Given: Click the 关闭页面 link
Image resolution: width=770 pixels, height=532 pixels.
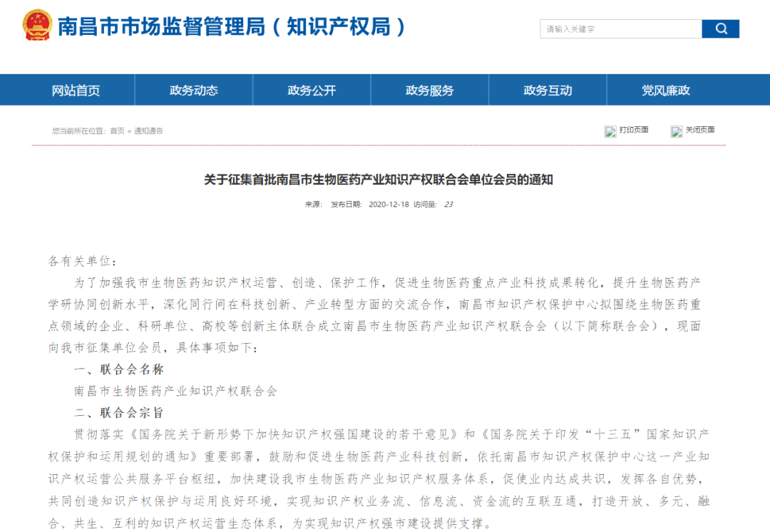Looking at the screenshot, I should [700, 130].
